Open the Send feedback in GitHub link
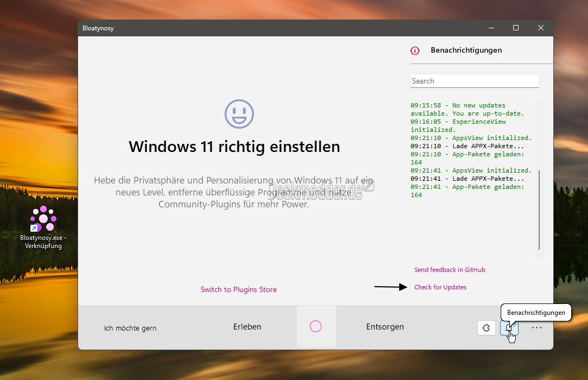The height and width of the screenshot is (380, 588). tap(450, 270)
